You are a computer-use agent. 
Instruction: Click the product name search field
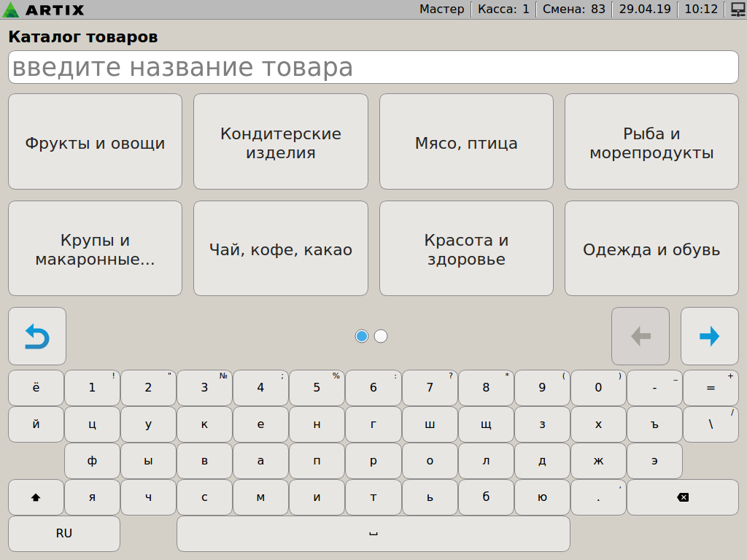click(x=373, y=67)
